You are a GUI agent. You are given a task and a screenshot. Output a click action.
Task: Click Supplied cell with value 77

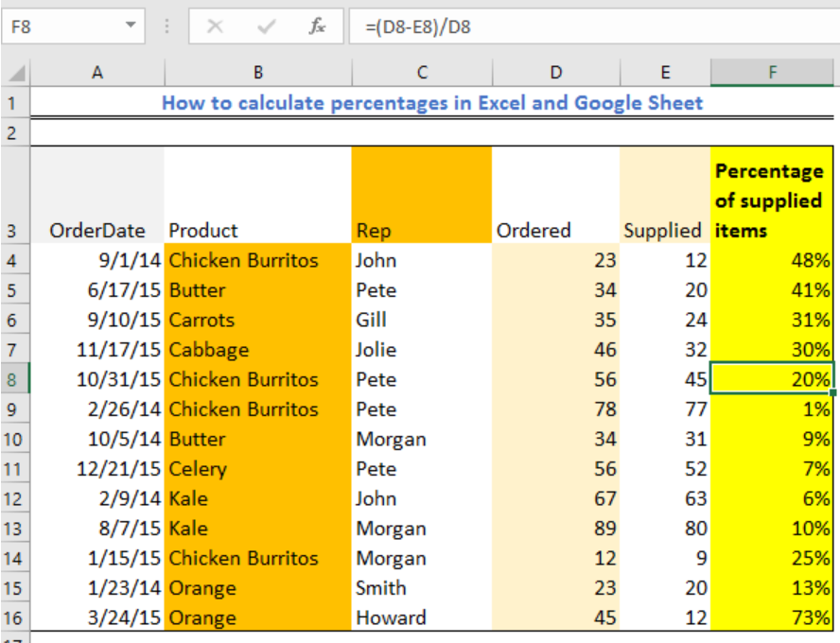click(665, 409)
